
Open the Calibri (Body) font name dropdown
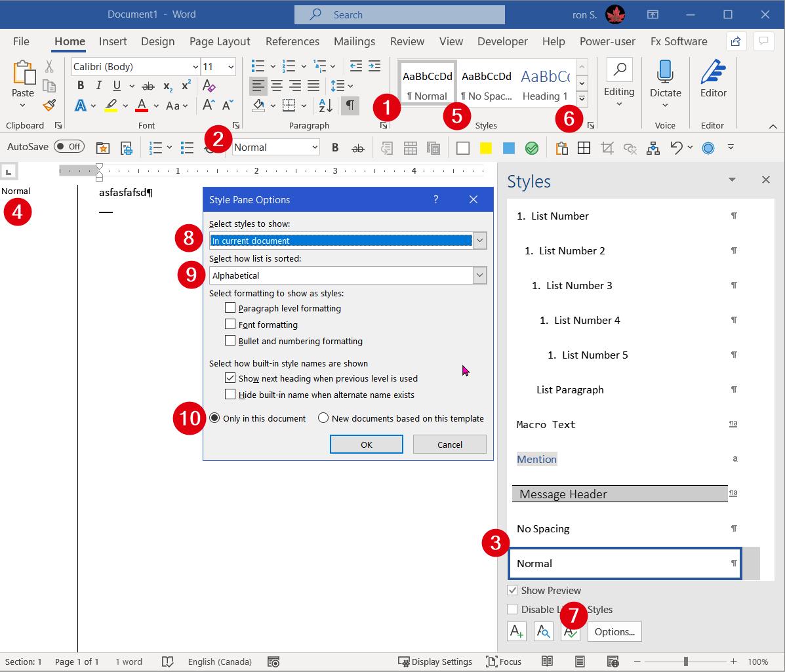coord(195,67)
